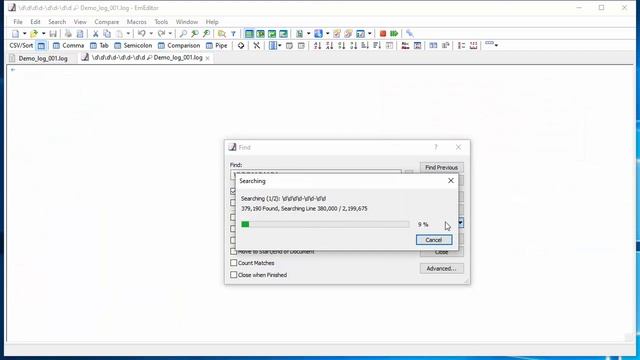Toggle Close when Finished checkbox
The image size is (640, 360).
click(233, 275)
